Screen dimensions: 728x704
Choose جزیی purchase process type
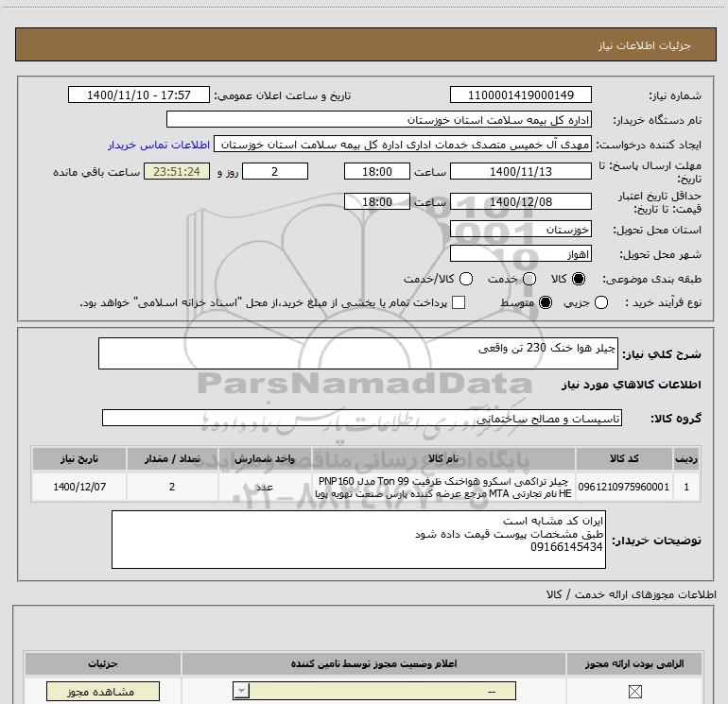(x=601, y=302)
